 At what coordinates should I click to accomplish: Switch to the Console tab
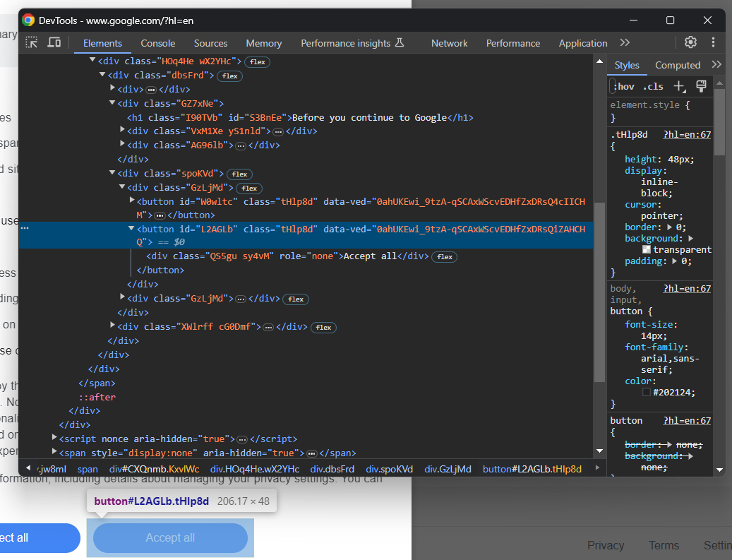point(157,43)
